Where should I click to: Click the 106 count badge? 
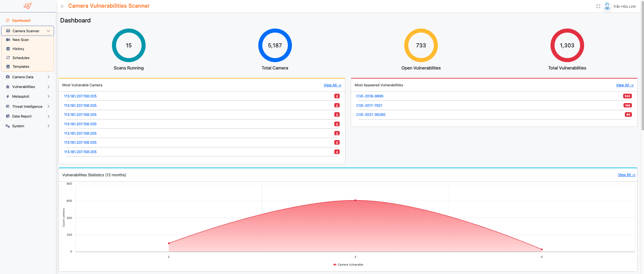click(x=627, y=105)
